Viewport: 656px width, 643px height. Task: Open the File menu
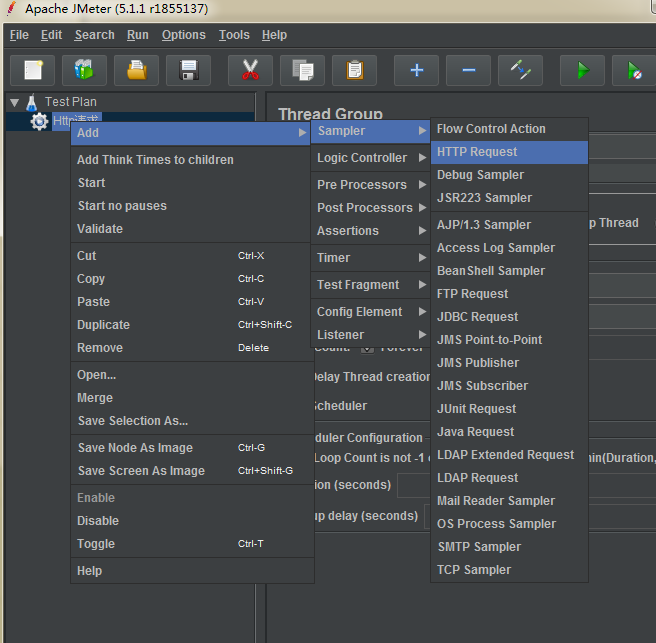coord(19,35)
